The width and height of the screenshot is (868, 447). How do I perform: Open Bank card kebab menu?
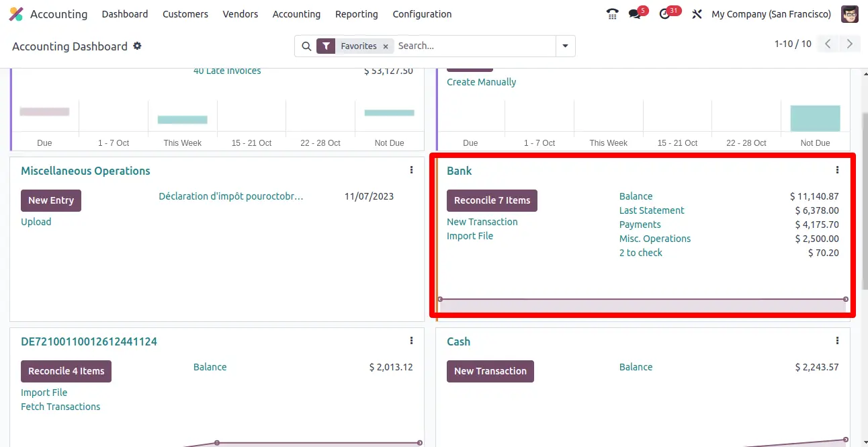click(x=837, y=170)
